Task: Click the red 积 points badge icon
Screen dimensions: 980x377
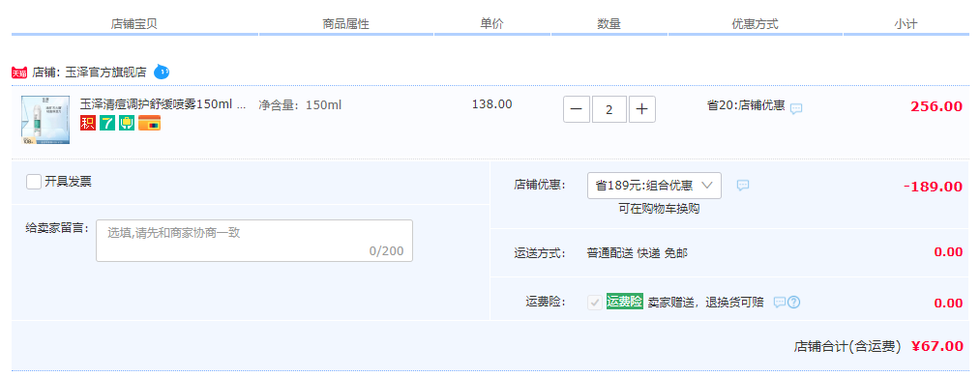Action: coord(87,124)
